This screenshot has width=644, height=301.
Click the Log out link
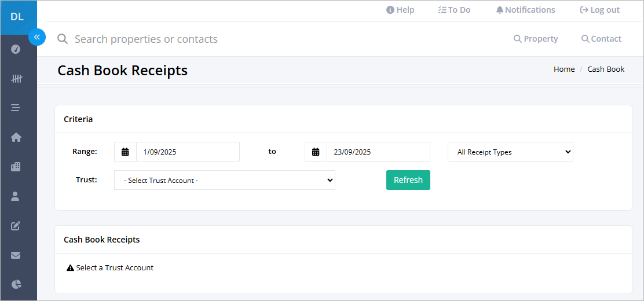[599, 10]
